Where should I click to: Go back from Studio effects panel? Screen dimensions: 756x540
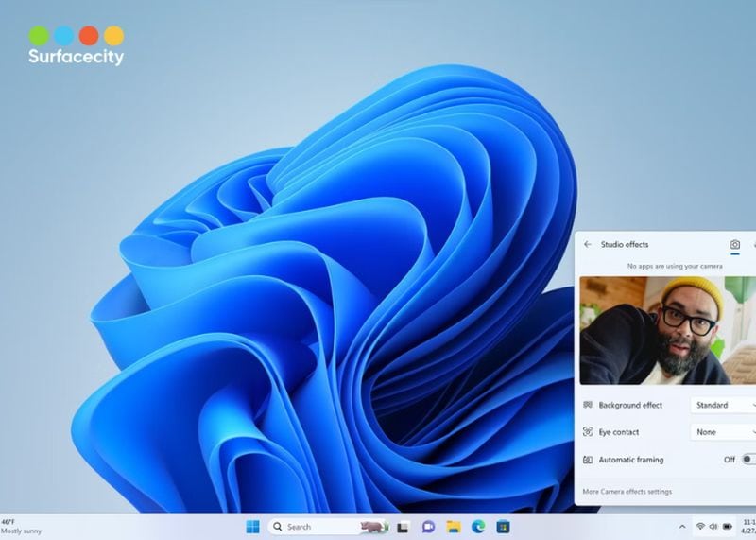click(x=588, y=244)
